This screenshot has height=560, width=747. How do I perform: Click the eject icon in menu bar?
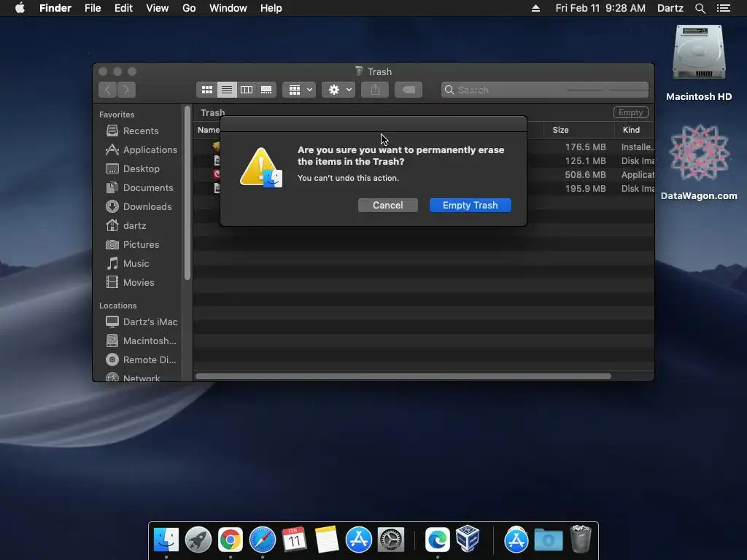tap(535, 8)
